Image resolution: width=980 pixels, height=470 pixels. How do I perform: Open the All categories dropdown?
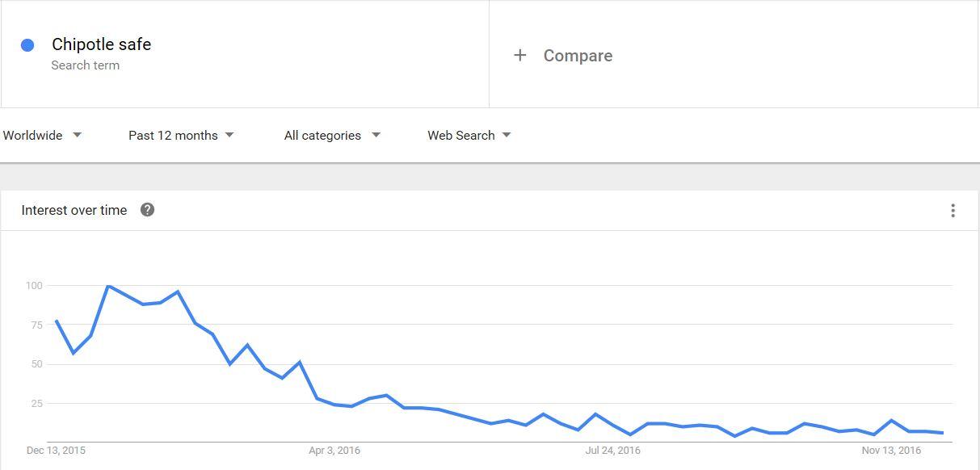coord(331,135)
